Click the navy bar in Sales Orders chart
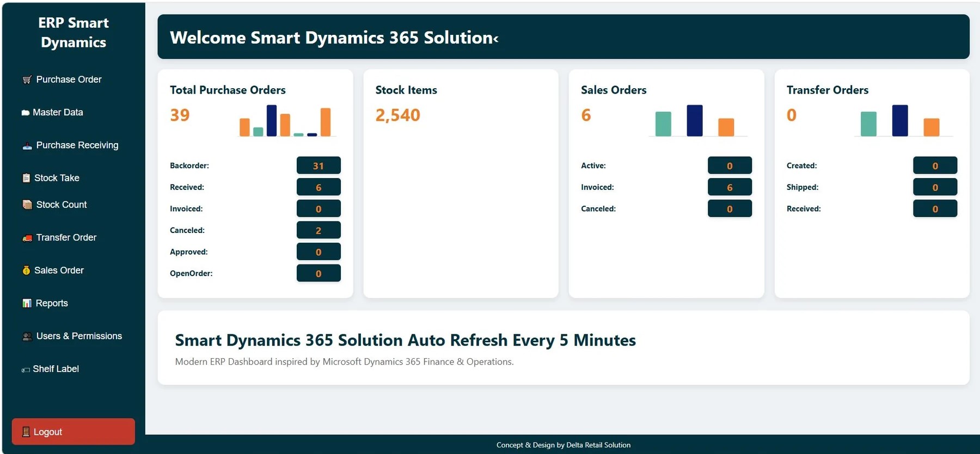Viewport: 980px width, 454px height. [695, 120]
